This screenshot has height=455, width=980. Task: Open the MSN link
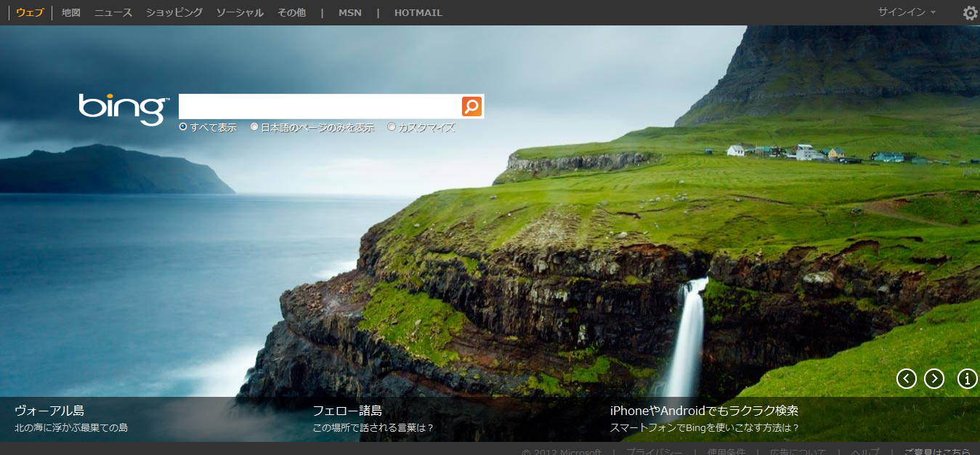(x=349, y=13)
